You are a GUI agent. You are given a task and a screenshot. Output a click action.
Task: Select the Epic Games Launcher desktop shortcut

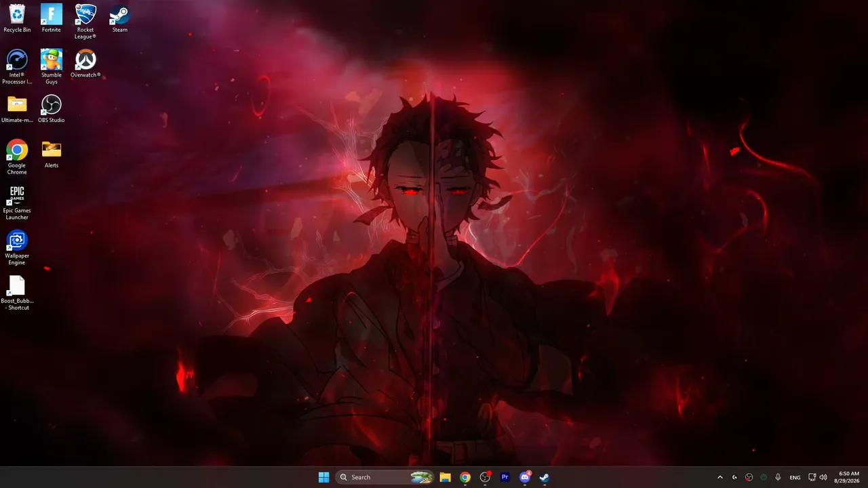(x=17, y=203)
